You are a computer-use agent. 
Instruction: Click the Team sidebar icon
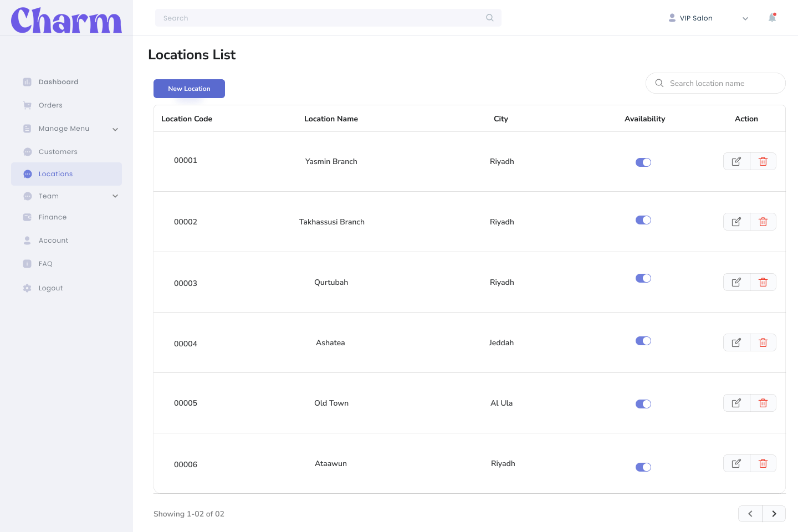(27, 196)
